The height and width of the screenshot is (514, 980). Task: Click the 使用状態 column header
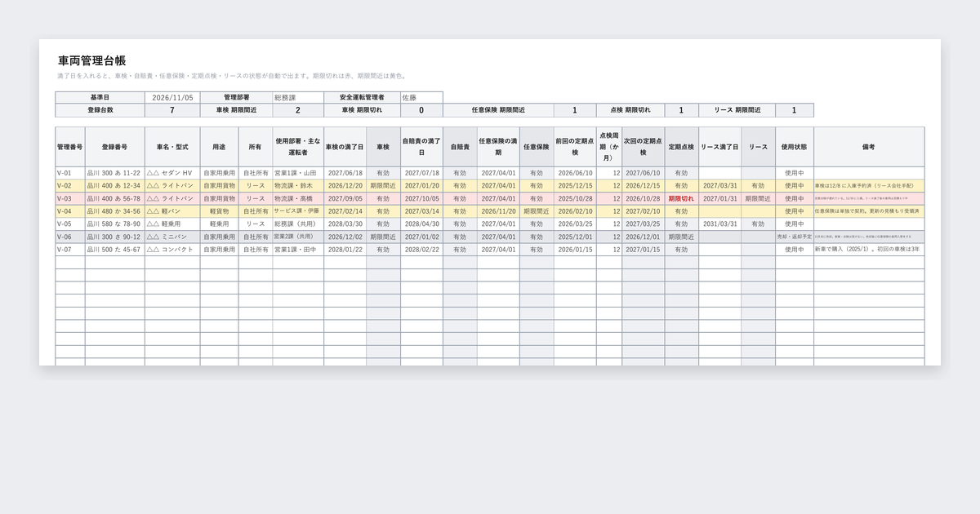coord(795,147)
